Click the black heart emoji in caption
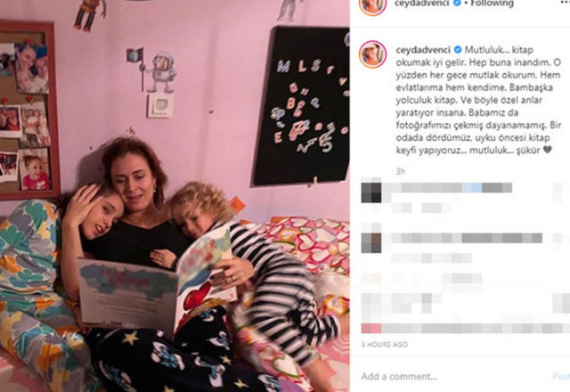This screenshot has width=570, height=392. point(548,150)
